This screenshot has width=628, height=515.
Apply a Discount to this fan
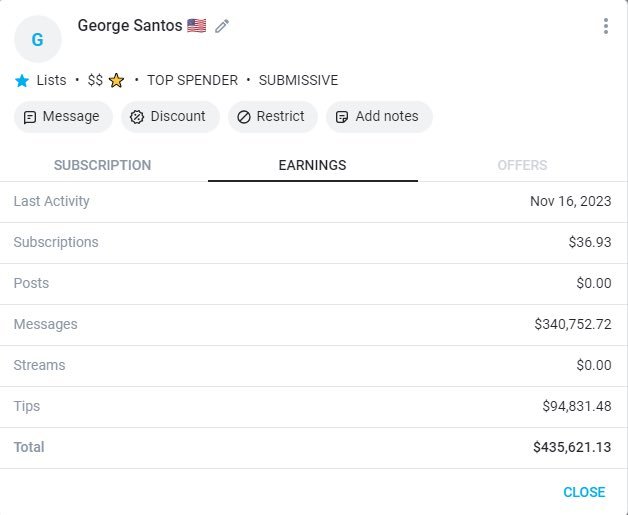tap(170, 117)
